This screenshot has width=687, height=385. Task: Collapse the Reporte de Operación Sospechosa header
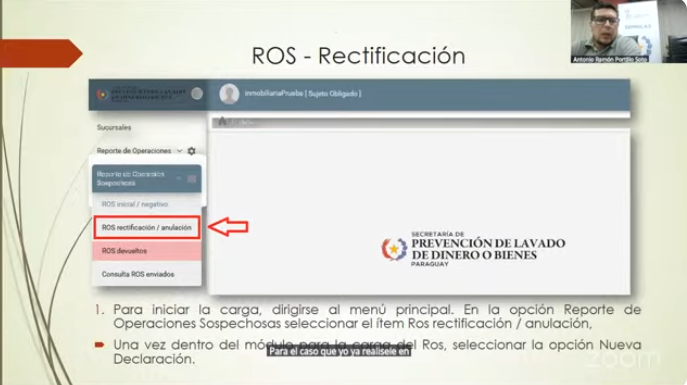pyautogui.click(x=147, y=179)
